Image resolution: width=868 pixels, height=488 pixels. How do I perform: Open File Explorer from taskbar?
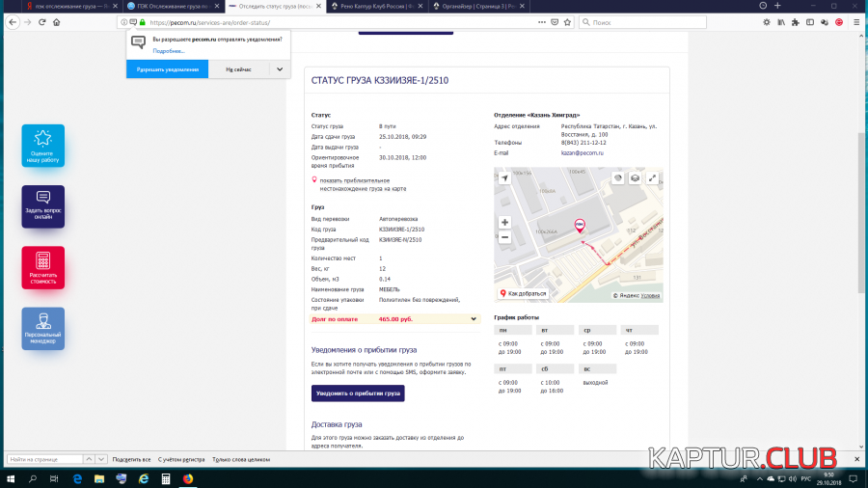[99, 478]
